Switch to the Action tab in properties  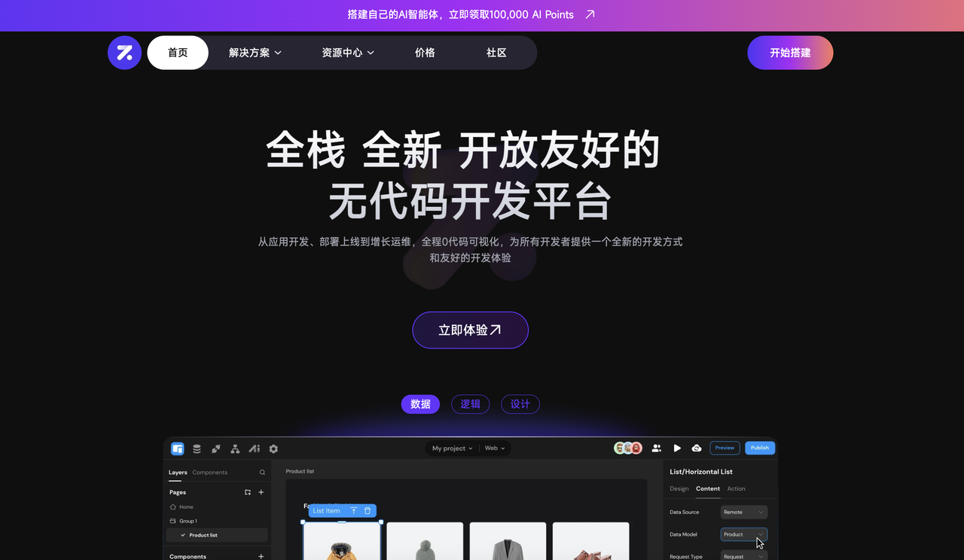pos(737,488)
